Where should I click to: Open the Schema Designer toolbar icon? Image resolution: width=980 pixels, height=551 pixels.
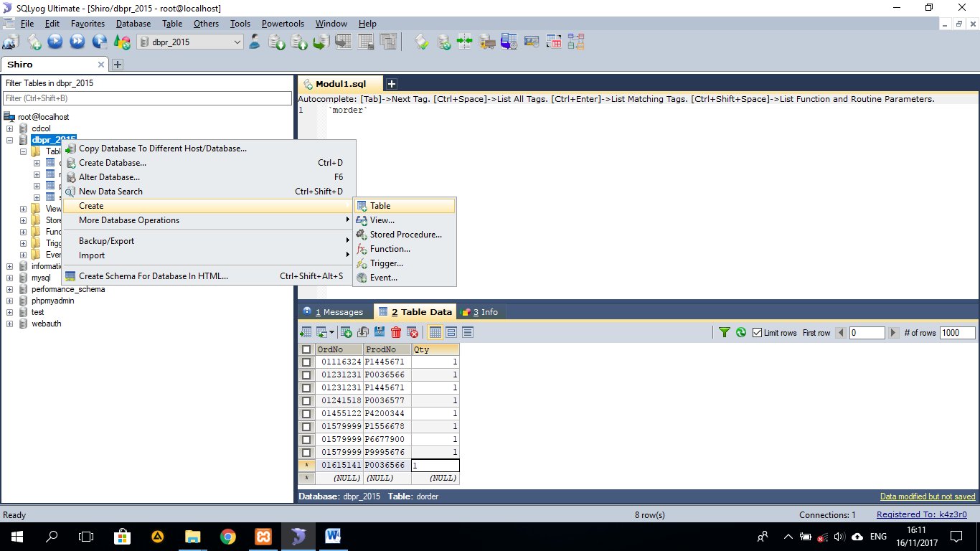[x=576, y=42]
